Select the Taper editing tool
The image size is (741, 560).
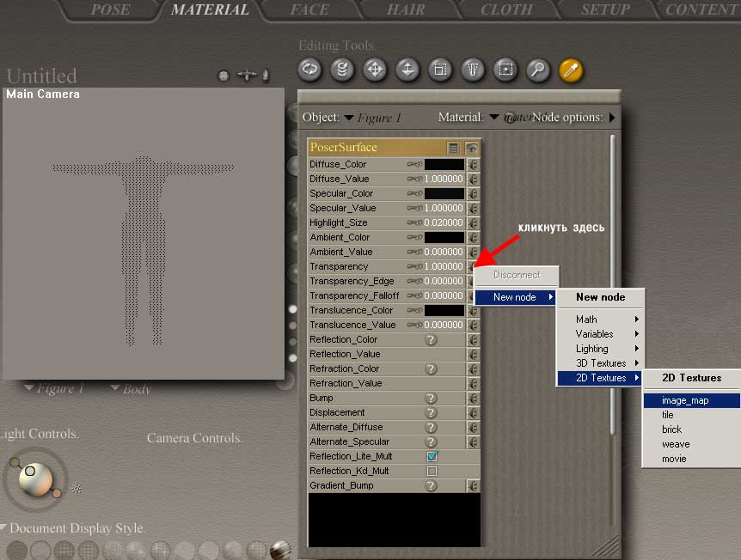point(473,70)
